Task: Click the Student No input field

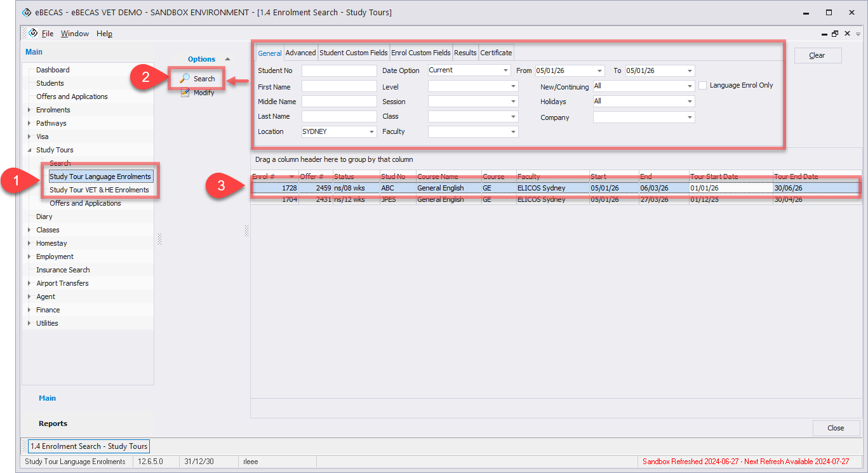Action: (339, 70)
